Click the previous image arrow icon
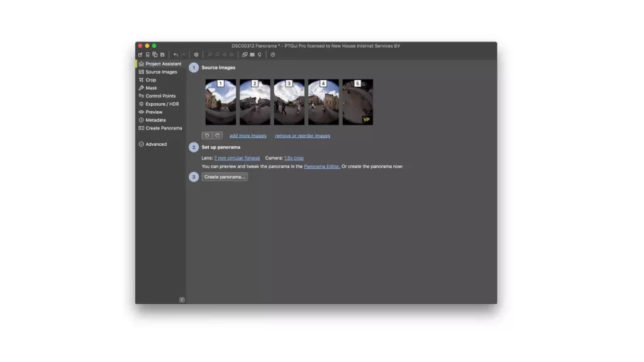644x362 pixels. (x=225, y=55)
